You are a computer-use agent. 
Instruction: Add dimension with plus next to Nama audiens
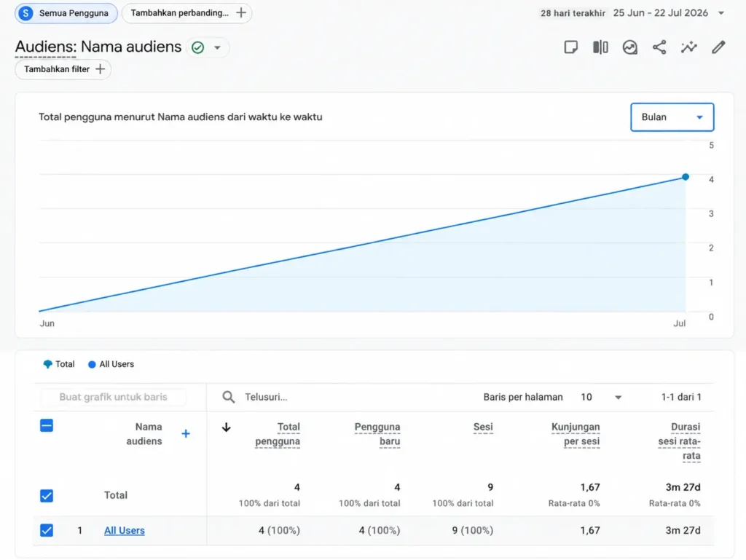[186, 433]
